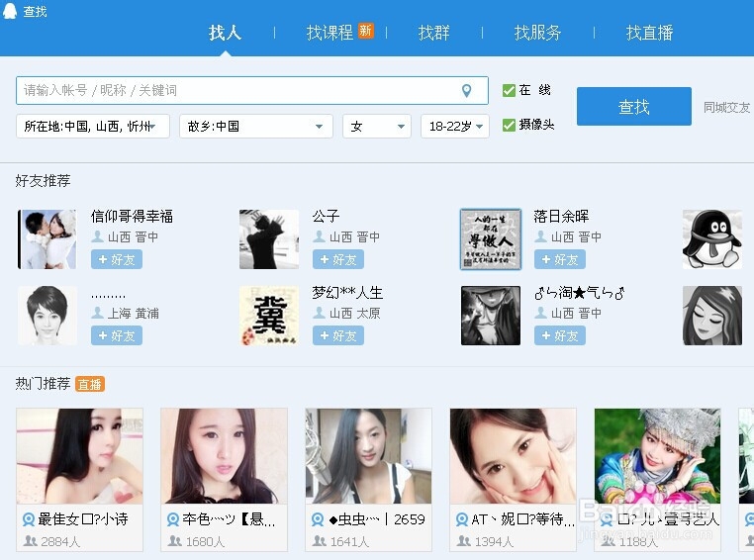Click the blue 查找 search button
Screen dimensions: 754x560
[x=634, y=106]
